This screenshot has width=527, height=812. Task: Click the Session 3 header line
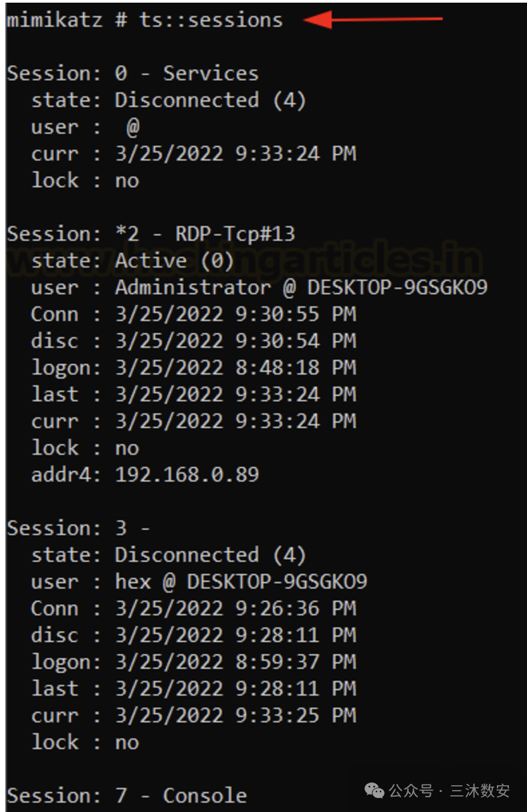[78, 528]
